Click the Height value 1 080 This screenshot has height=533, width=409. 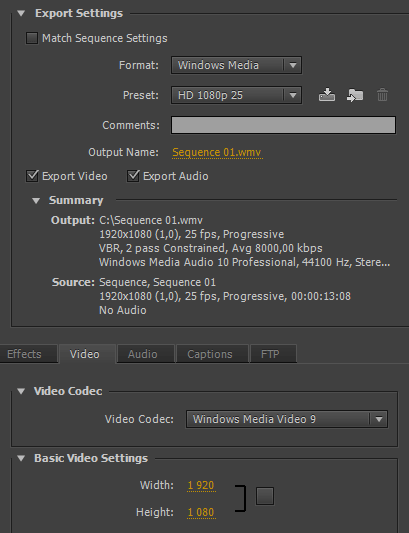(x=201, y=512)
